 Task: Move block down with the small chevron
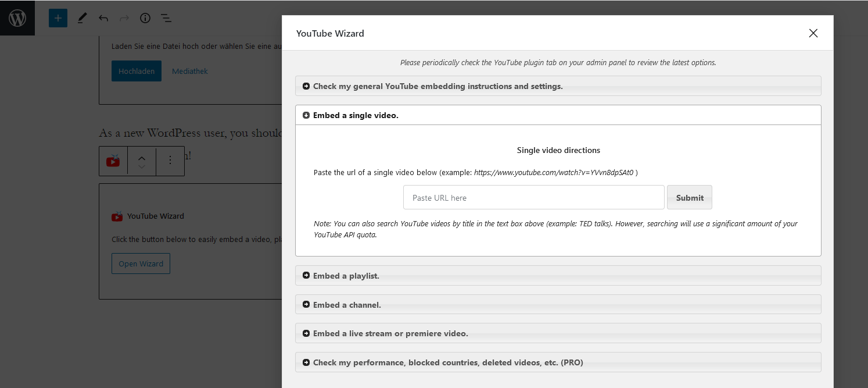pos(142,167)
